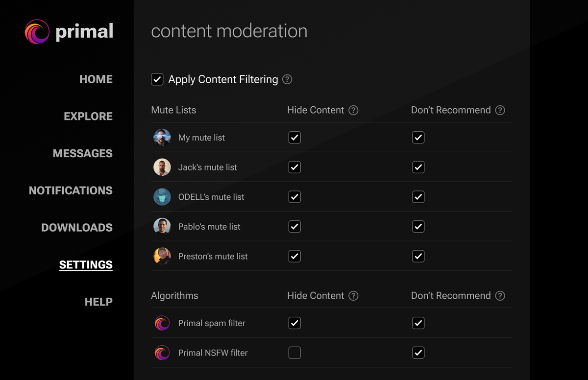The height and width of the screenshot is (380, 588).
Task: Go to the HOME section
Action: 96,79
